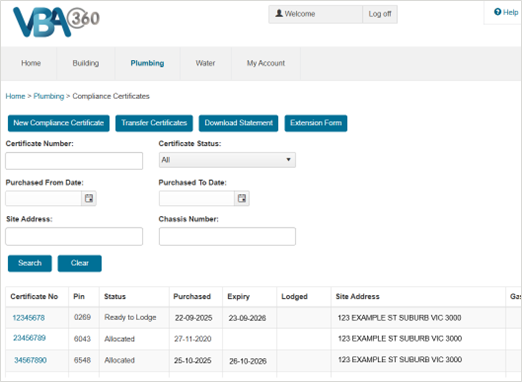This screenshot has height=382, width=522.
Task: Click the Clear button
Action: 80,263
